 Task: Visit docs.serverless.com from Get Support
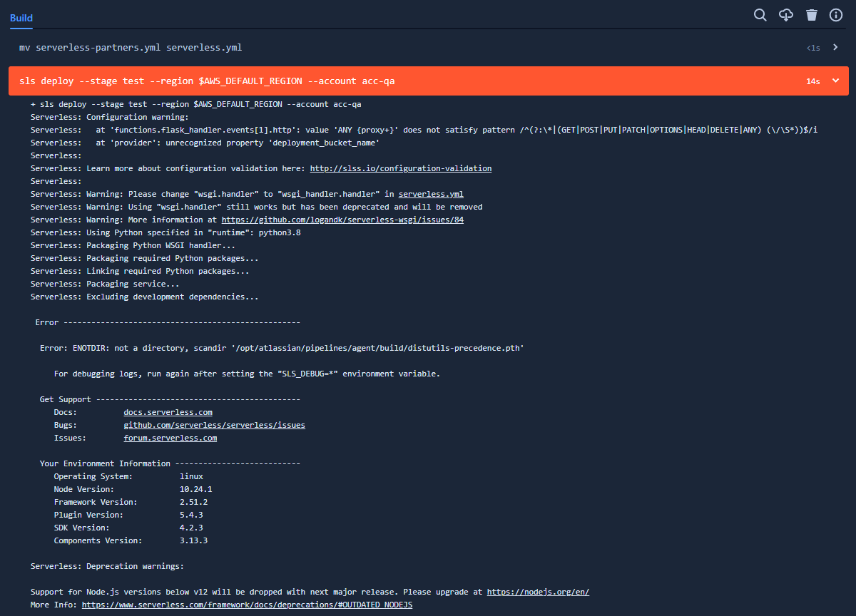point(168,411)
